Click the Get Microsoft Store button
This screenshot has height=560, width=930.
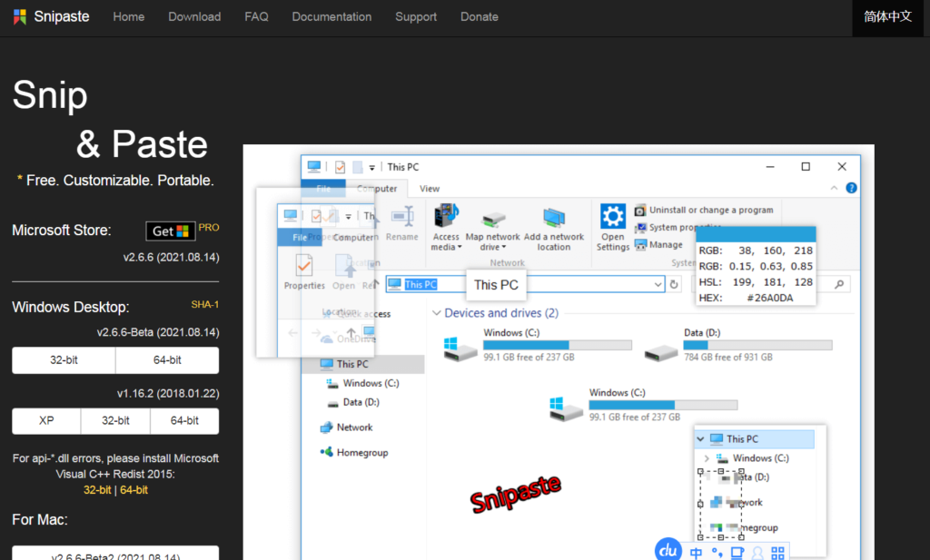[x=171, y=231]
